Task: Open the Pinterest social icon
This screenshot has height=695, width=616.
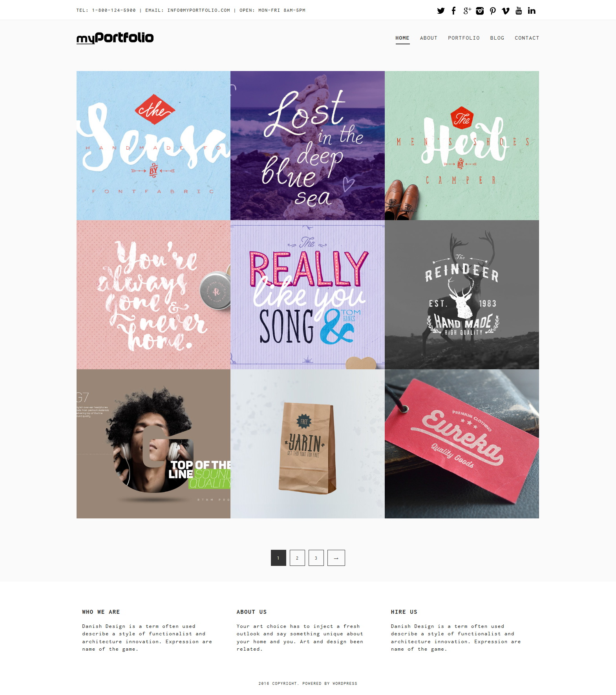Action: 493,11
